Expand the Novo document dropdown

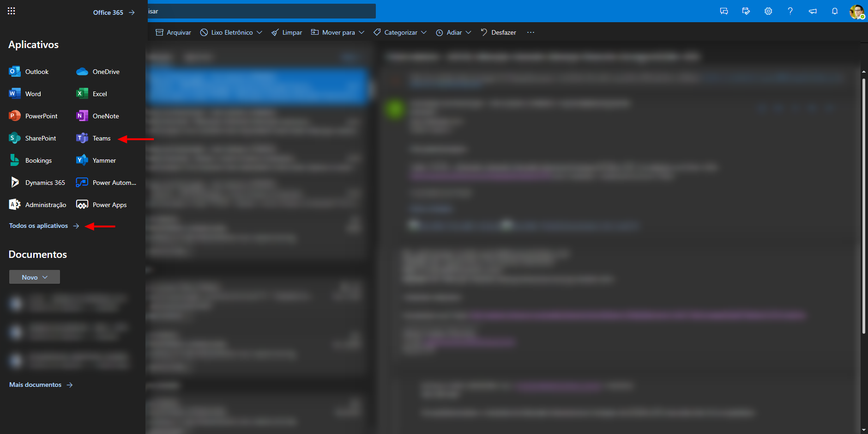pos(35,277)
